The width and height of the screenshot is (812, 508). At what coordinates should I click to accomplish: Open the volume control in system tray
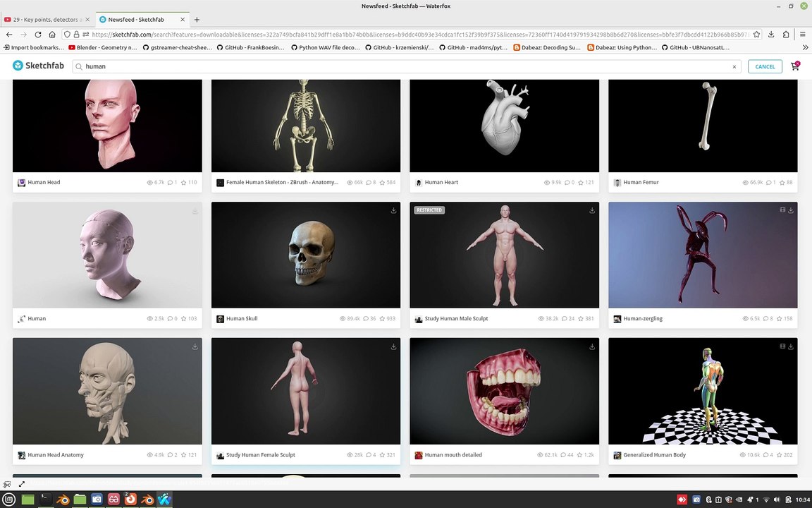[776, 500]
